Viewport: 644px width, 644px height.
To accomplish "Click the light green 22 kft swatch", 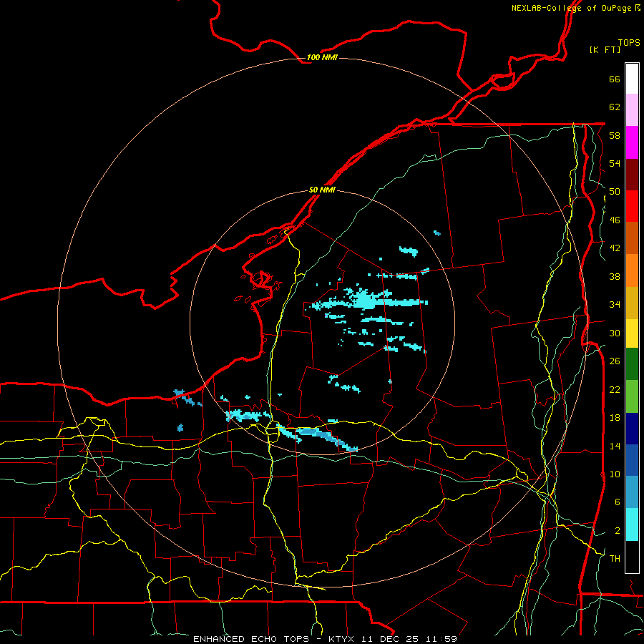I will click(x=632, y=396).
